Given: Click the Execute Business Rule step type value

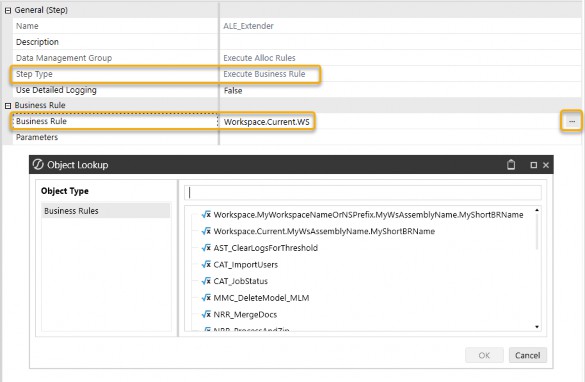Looking at the screenshot, I should click(x=264, y=74).
